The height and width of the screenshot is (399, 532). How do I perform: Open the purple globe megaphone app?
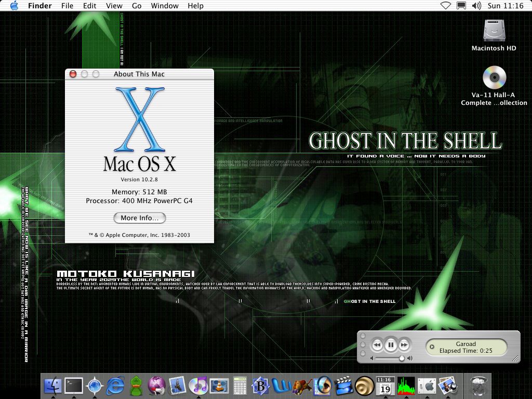pos(156,385)
